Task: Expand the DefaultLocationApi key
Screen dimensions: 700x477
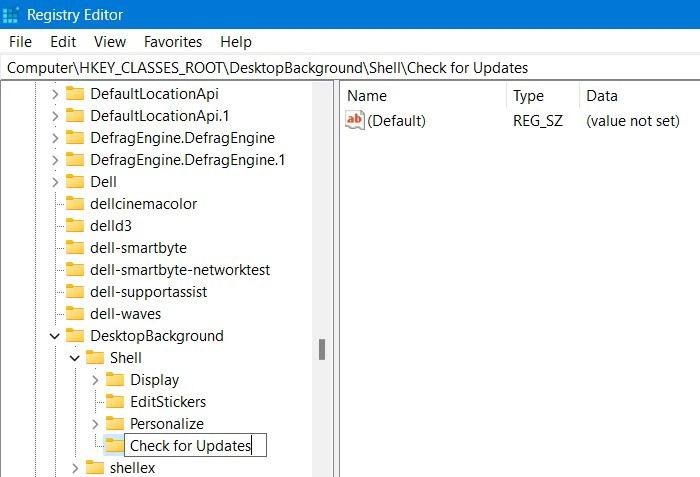Action: (55, 94)
